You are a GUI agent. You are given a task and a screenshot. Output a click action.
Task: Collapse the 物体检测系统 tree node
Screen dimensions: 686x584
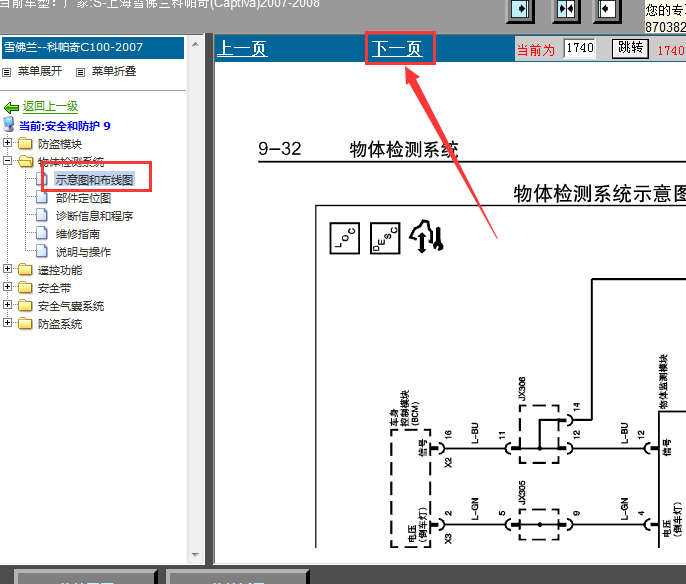click(7, 161)
